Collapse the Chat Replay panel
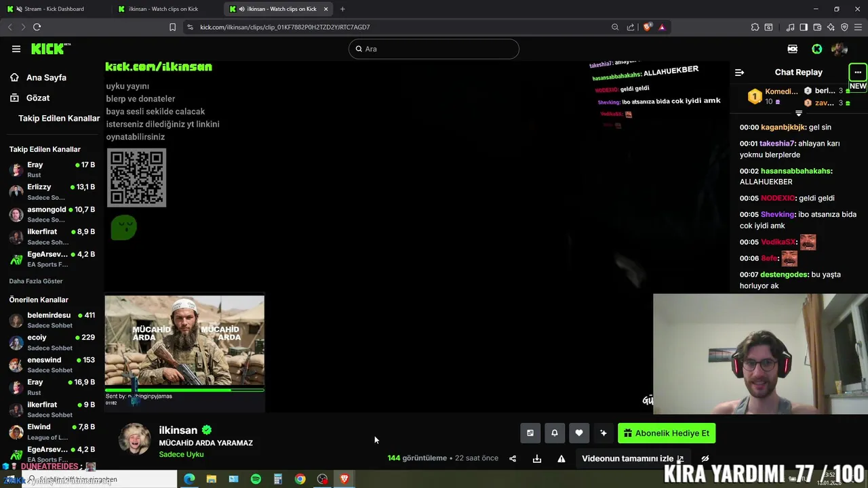The height and width of the screenshot is (488, 868). (740, 72)
